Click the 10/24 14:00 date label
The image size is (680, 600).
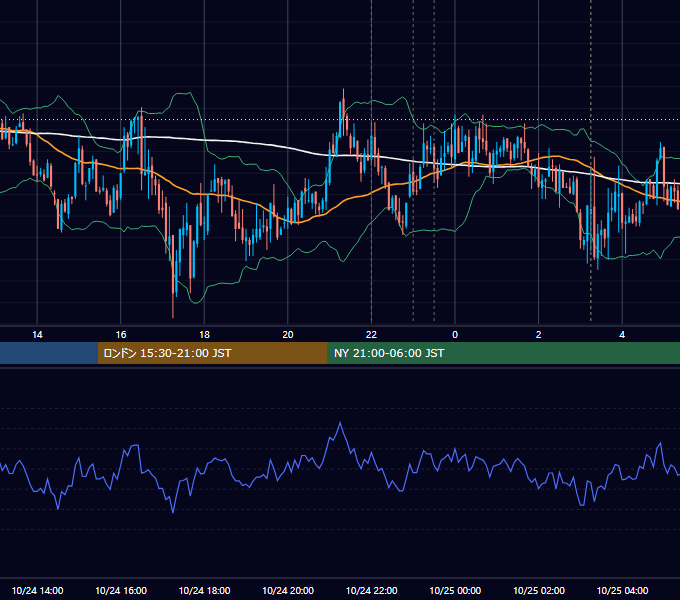(37, 590)
